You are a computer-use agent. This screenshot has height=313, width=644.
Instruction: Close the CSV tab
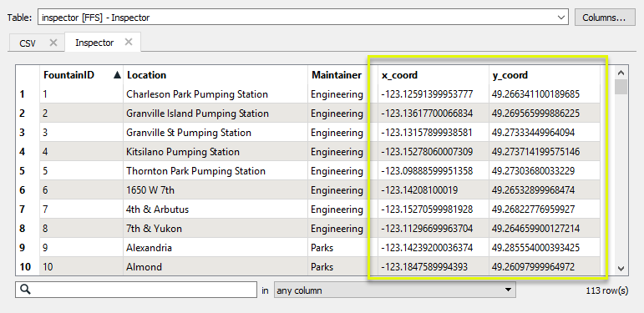click(x=53, y=43)
